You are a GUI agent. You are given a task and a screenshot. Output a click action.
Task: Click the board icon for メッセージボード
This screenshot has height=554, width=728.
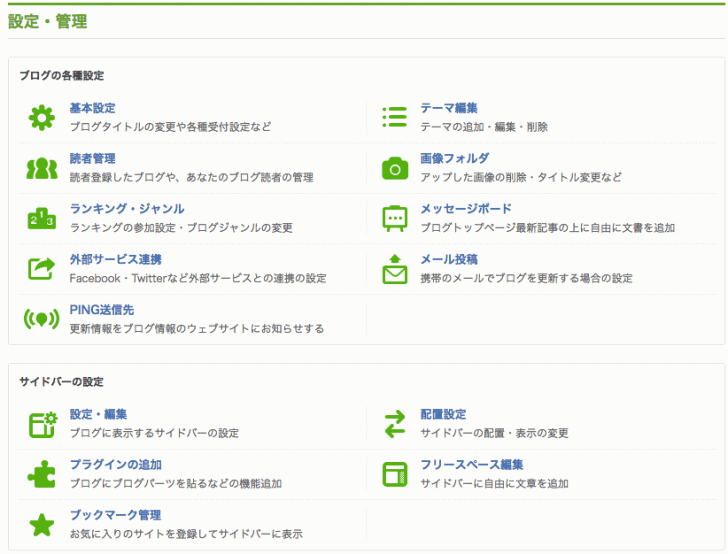395,219
